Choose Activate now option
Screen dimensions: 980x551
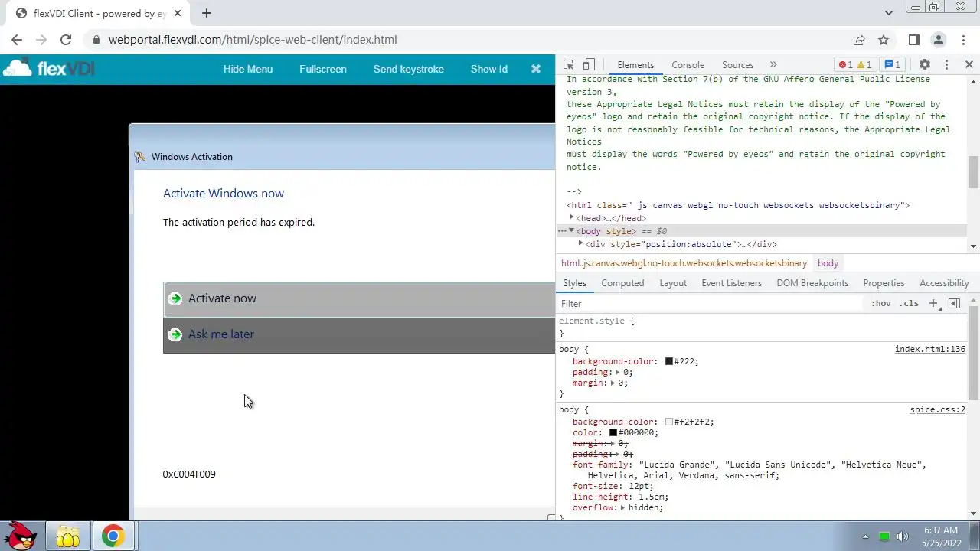pos(359,299)
